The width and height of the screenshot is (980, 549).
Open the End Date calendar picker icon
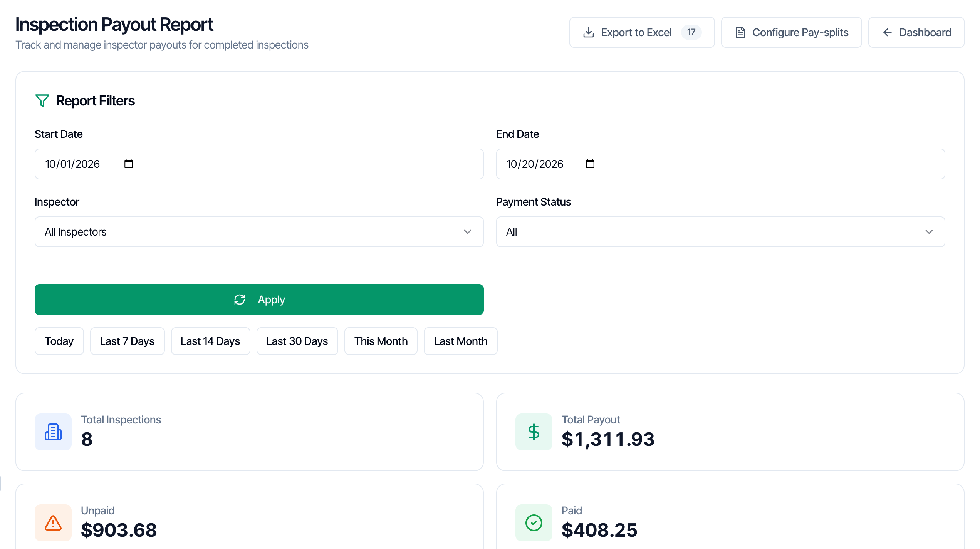(x=590, y=164)
